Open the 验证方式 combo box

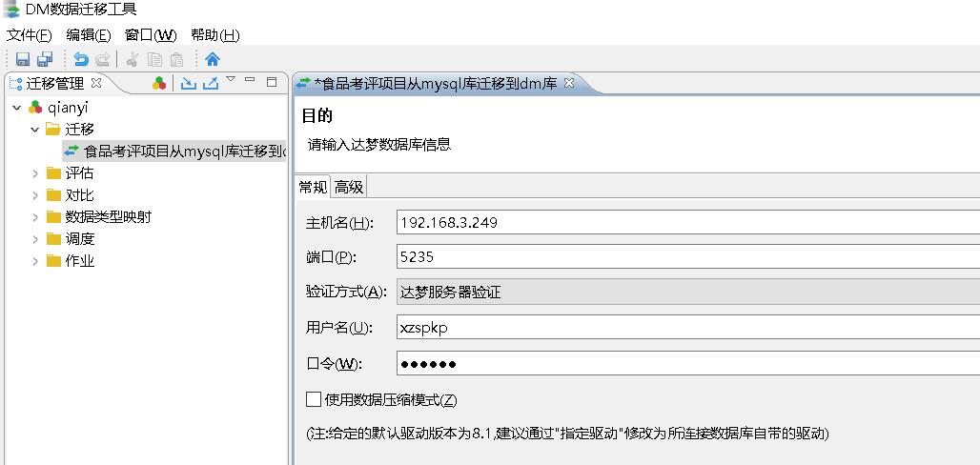point(688,293)
